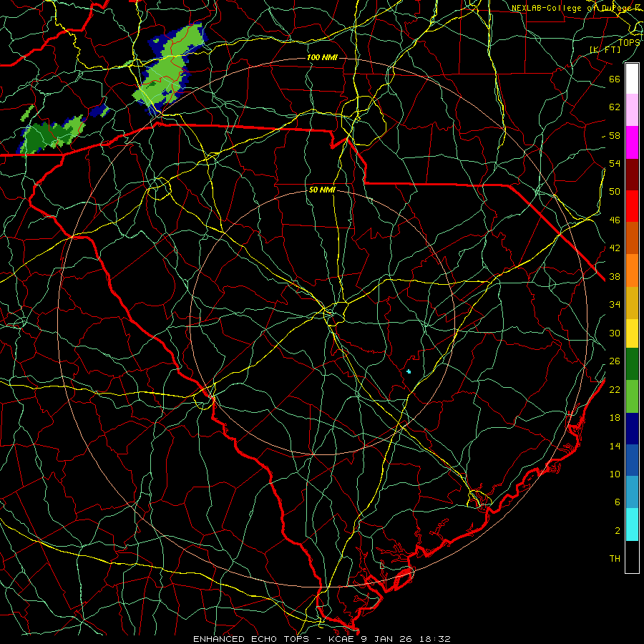Click the legend value "34"

[x=615, y=305]
